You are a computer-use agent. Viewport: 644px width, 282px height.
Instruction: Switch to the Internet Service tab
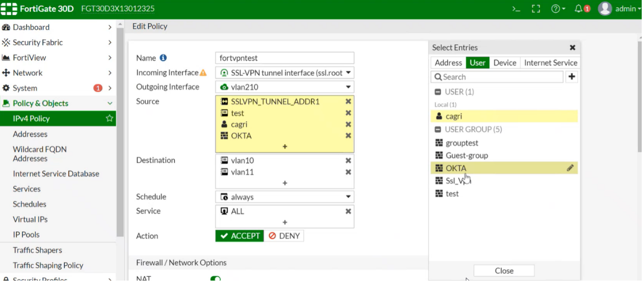[x=550, y=62]
